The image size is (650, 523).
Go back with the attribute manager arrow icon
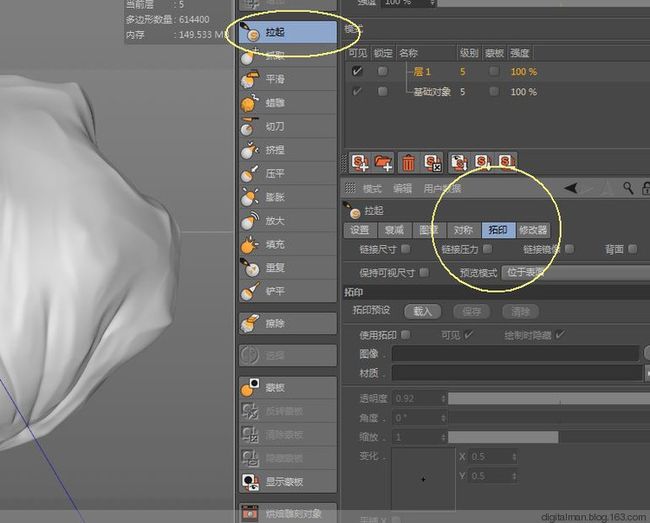571,188
